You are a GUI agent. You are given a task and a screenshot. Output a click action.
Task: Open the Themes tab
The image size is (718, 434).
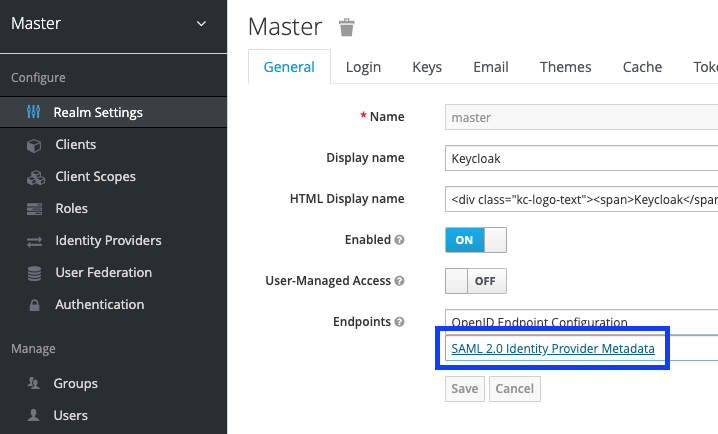[566, 67]
